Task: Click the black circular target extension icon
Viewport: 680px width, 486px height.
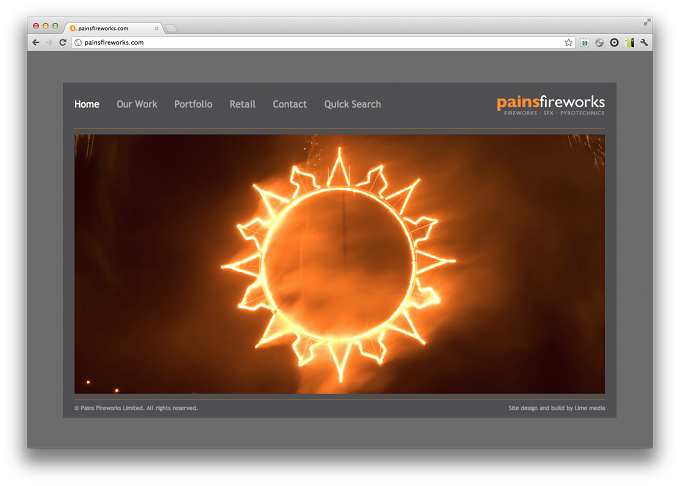Action: [614, 42]
